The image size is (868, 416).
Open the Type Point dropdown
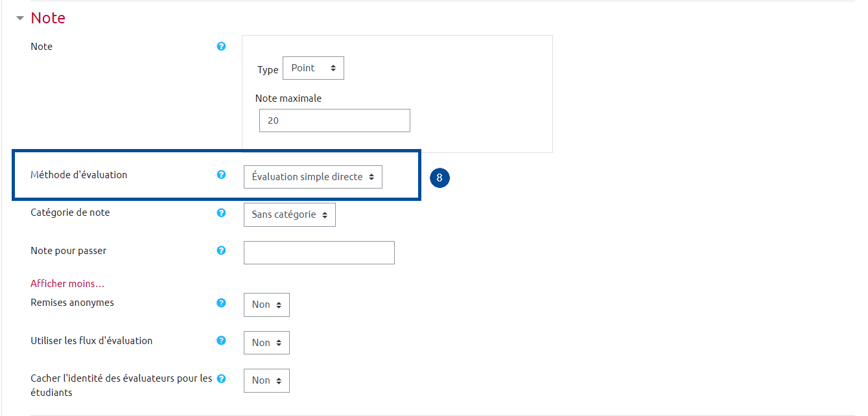[313, 68]
